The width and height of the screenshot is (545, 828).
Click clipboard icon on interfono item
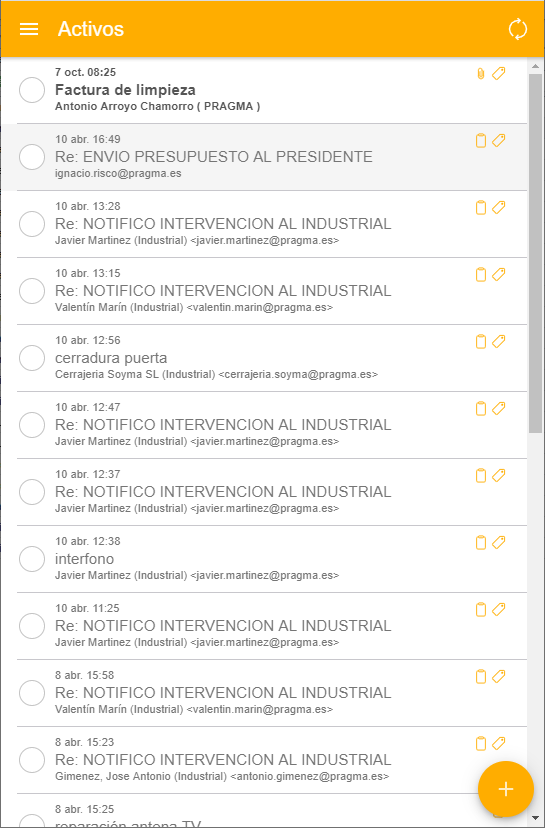480,542
